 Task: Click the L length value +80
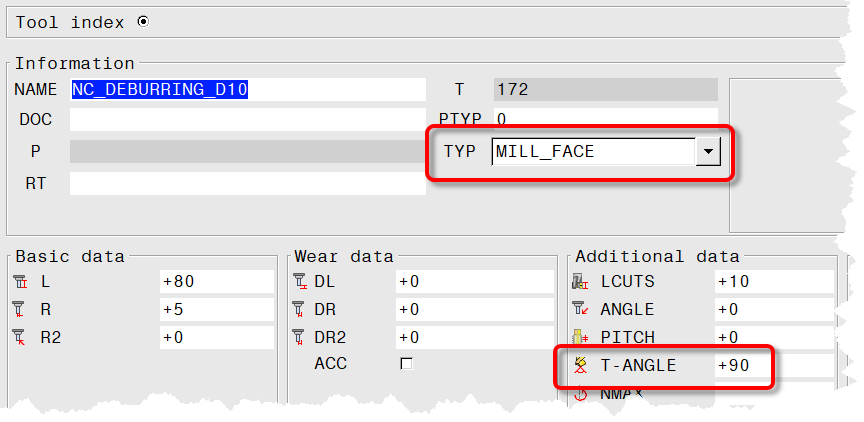tap(216, 282)
